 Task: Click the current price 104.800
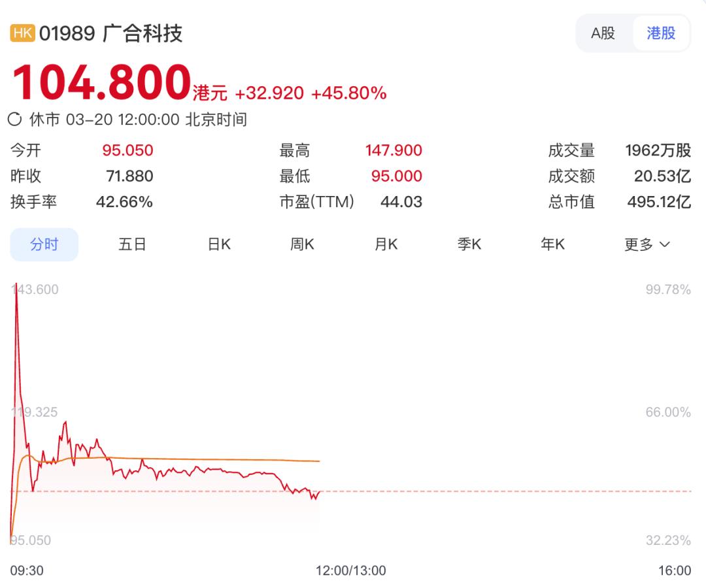coord(101,82)
